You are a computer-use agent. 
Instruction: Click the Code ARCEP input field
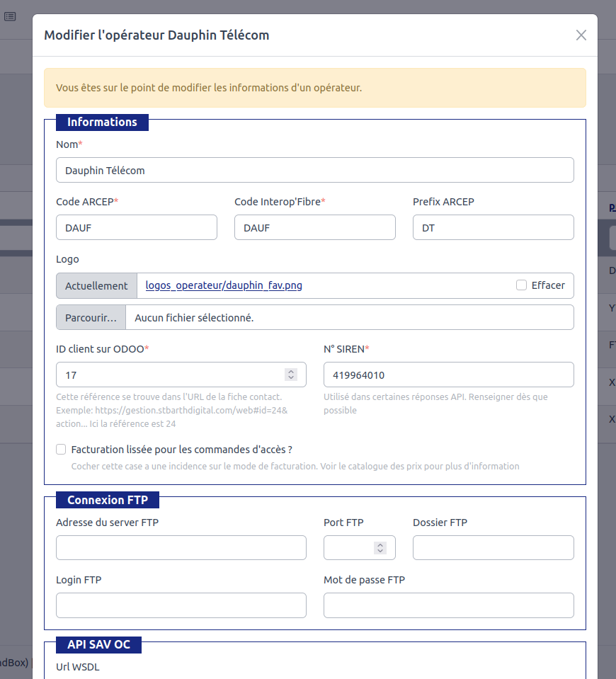[136, 227]
